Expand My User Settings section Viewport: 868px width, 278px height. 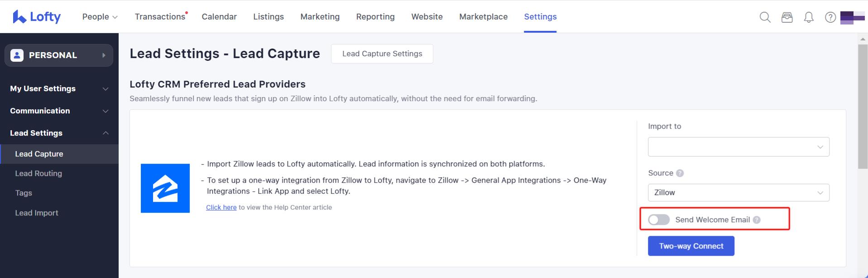[59, 89]
